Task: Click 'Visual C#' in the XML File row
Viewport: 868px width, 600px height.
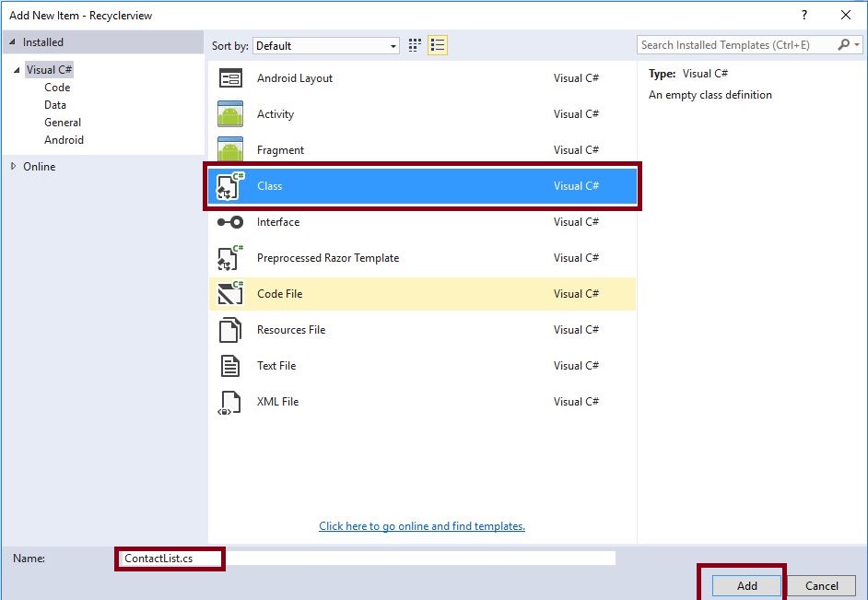Action: (x=576, y=402)
